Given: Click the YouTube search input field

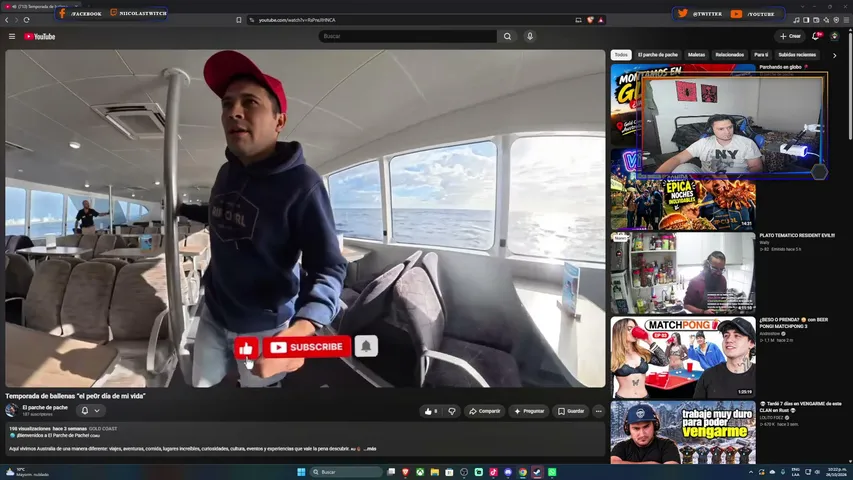Looking at the screenshot, I should pos(407,36).
